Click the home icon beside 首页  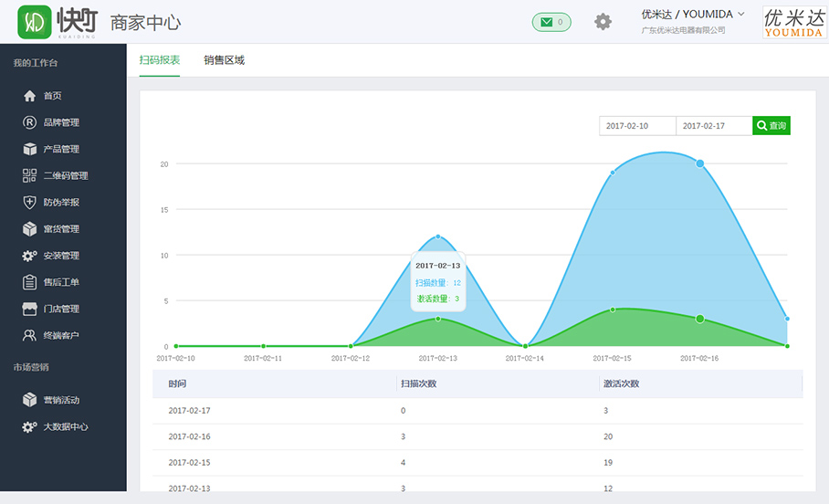click(29, 96)
